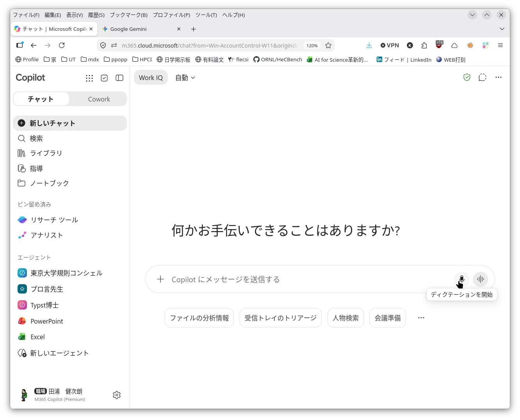Click the tasks checkmark icon in Copilot header

click(x=104, y=78)
